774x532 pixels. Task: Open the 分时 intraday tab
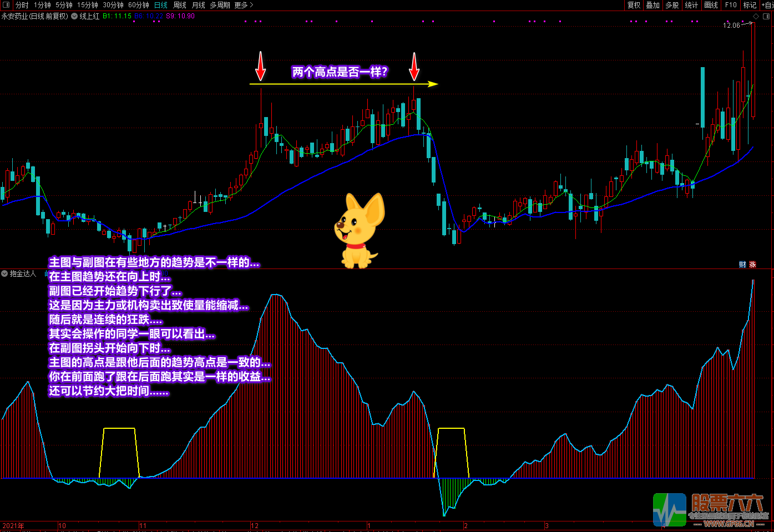coord(22,5)
